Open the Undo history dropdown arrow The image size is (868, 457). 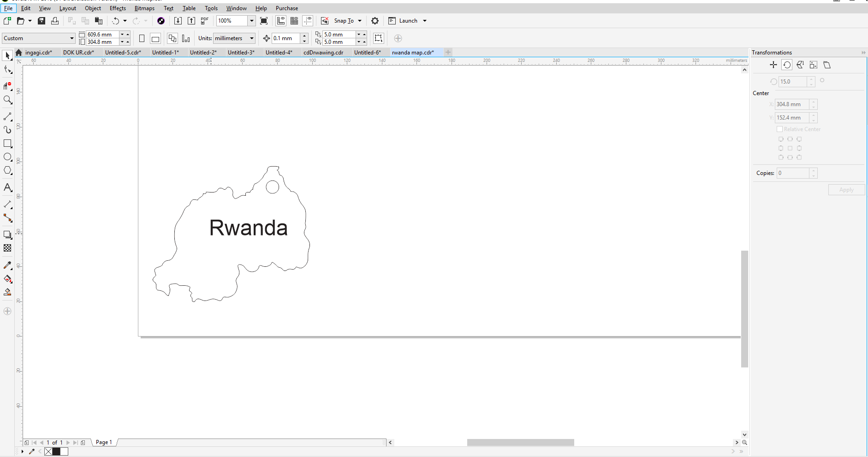pyautogui.click(x=125, y=21)
